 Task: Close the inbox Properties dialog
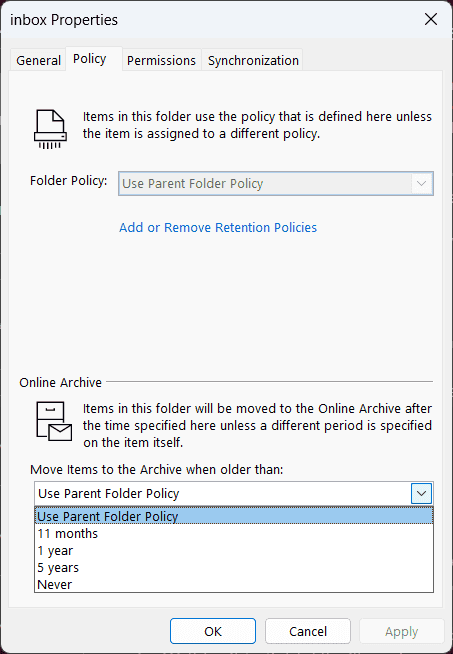click(431, 19)
